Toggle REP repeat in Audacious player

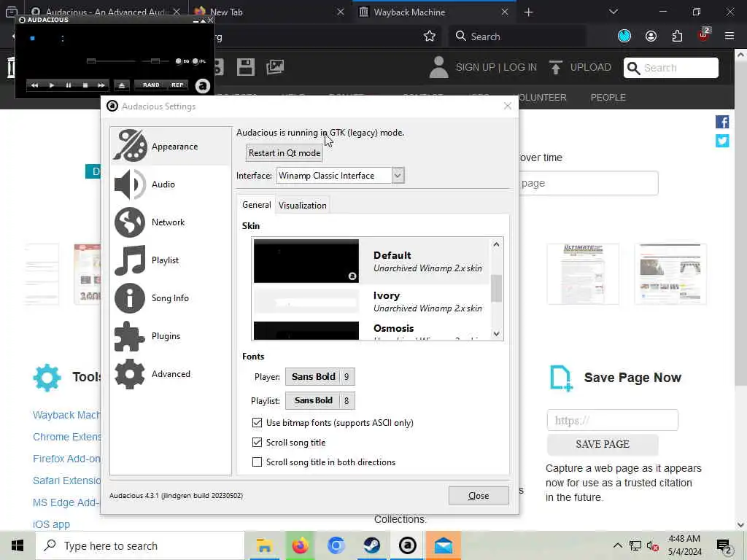pyautogui.click(x=177, y=85)
